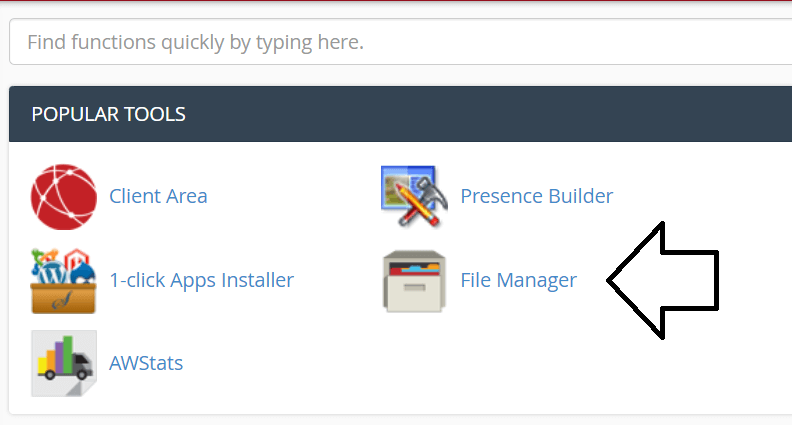792x425 pixels.
Task: Select the 1-click Apps Installer link
Action: pos(201,280)
